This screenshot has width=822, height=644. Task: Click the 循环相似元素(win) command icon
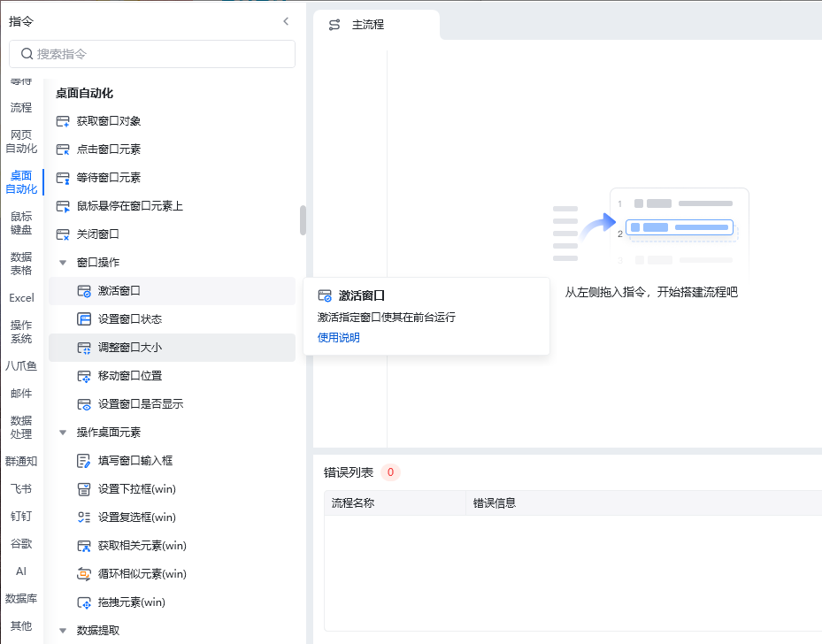(84, 574)
